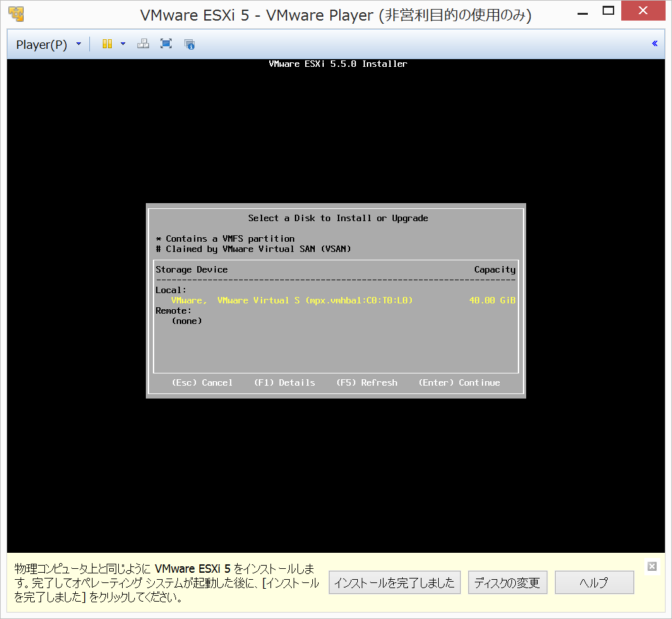Click the VMware Player icon in the title bar

[15, 13]
